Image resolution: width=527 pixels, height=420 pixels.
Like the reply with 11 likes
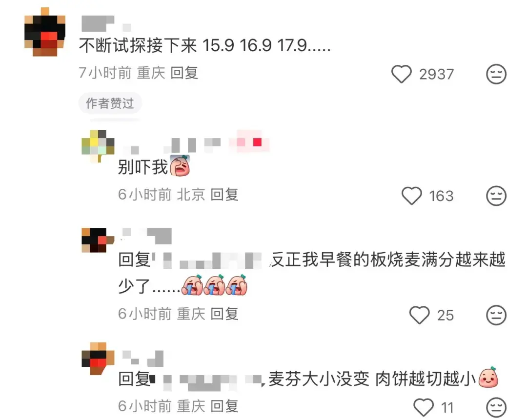pyautogui.click(x=424, y=407)
